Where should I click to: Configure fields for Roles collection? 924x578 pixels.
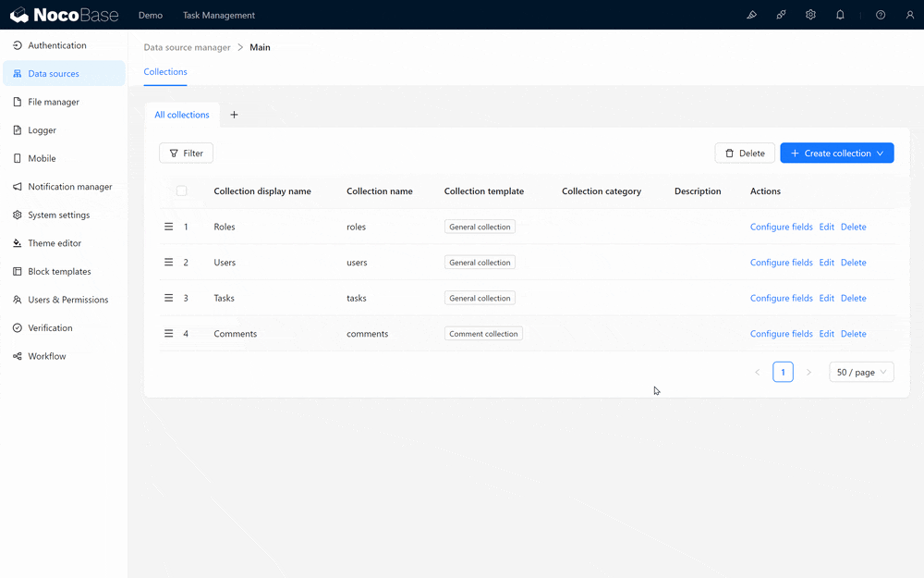pos(781,227)
